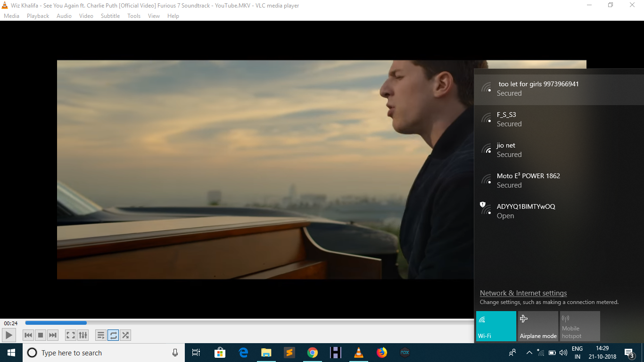This screenshot has width=644, height=362.
Task: Skip to next media track
Action: 53,335
